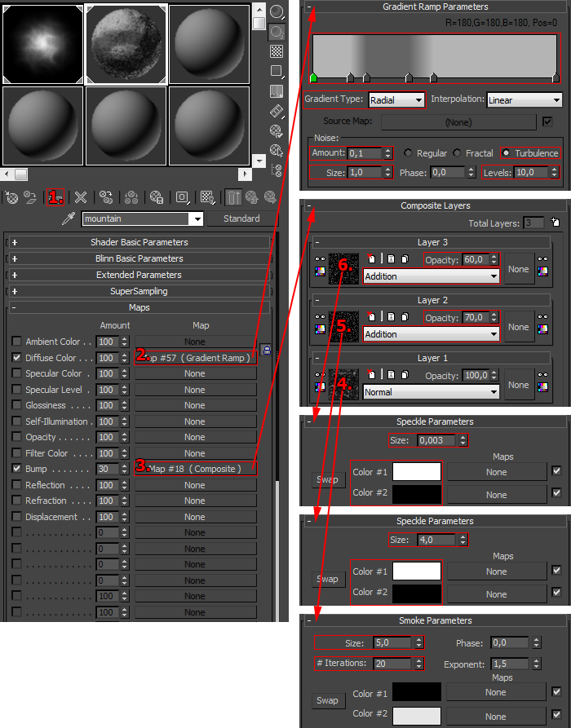Expand the Shader Basic Parameters rollout
This screenshot has width=571, height=728.
pos(139,242)
